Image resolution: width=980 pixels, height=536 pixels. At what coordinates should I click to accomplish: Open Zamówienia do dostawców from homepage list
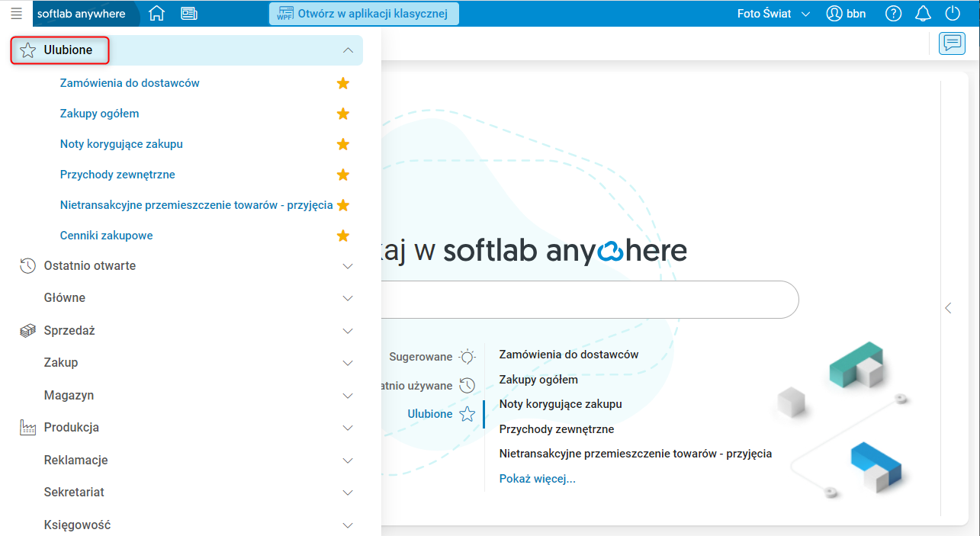(x=569, y=354)
